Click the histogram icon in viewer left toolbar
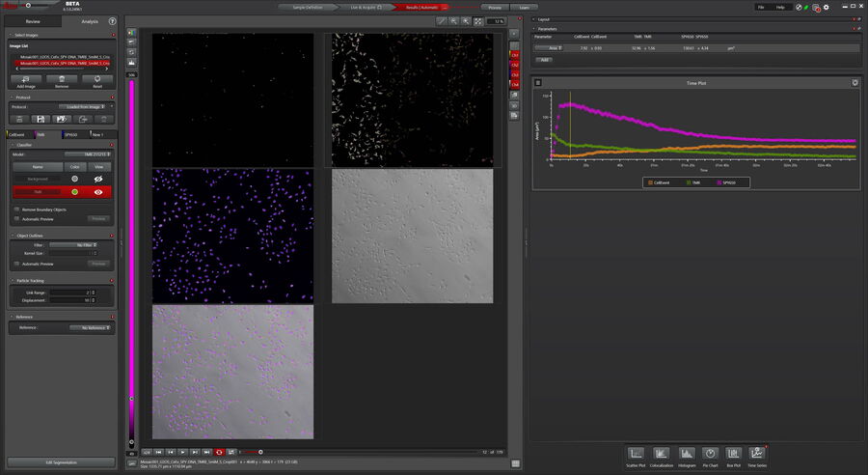 tap(132, 62)
